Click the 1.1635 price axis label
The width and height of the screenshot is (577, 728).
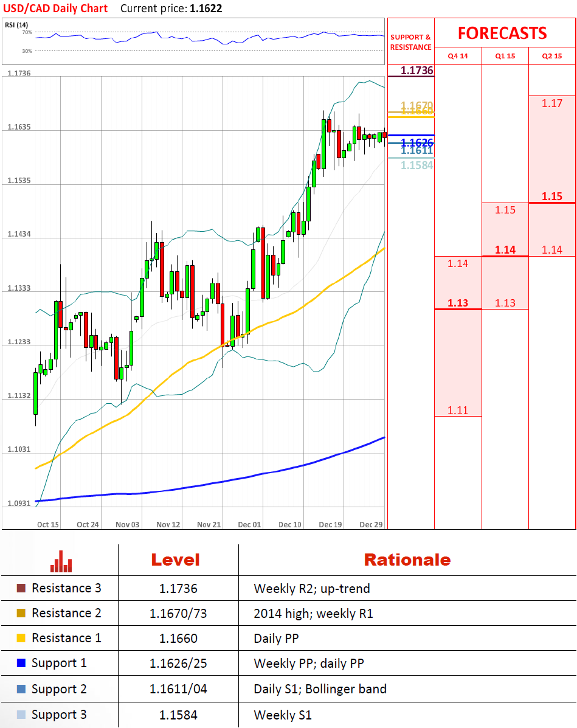[19, 127]
